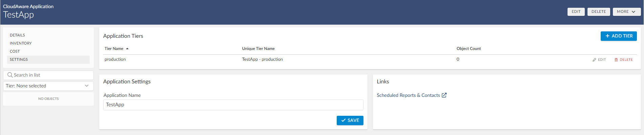Click the magnifier icon in search box
This screenshot has width=644, height=135.
click(10, 75)
